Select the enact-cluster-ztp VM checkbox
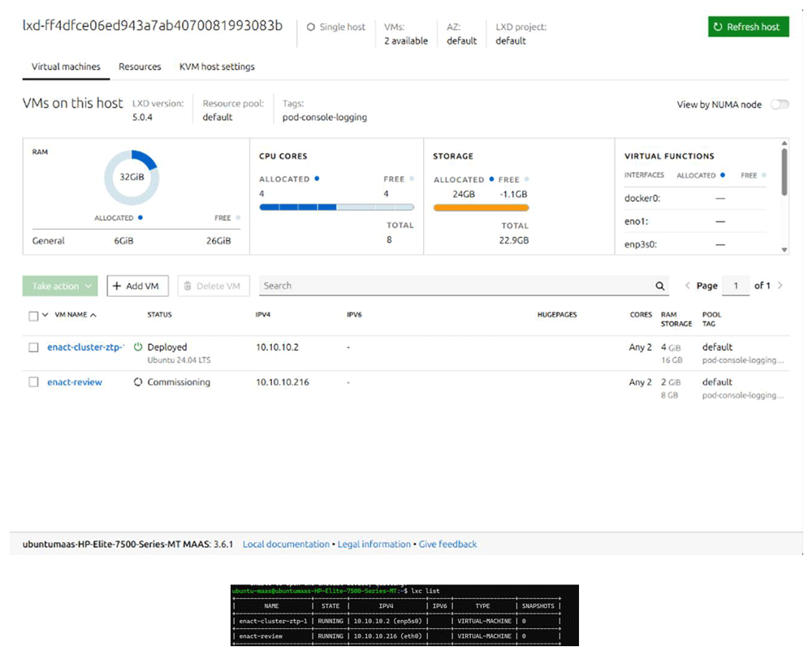 click(33, 347)
